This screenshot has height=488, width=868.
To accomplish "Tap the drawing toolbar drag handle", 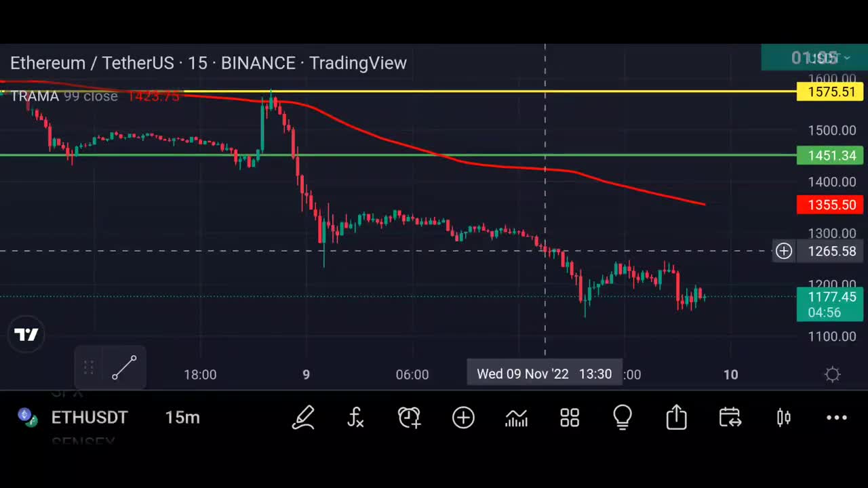I will (x=89, y=368).
